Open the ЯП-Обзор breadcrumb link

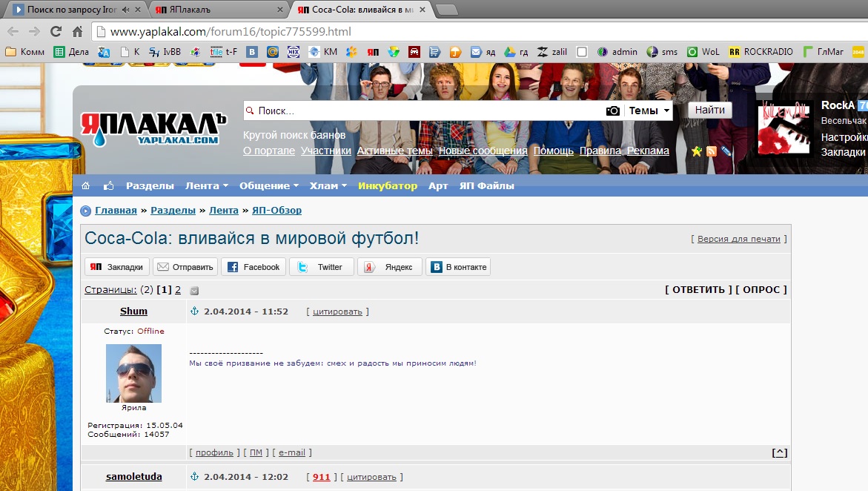click(x=276, y=210)
